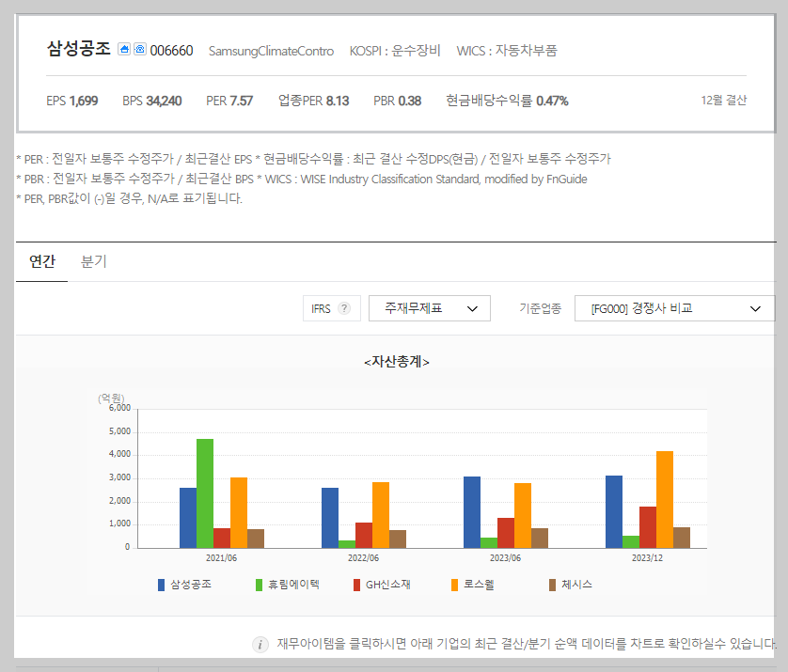The height and width of the screenshot is (672, 788).
Task: Click the 기준업종 label
Action: pyautogui.click(x=541, y=308)
